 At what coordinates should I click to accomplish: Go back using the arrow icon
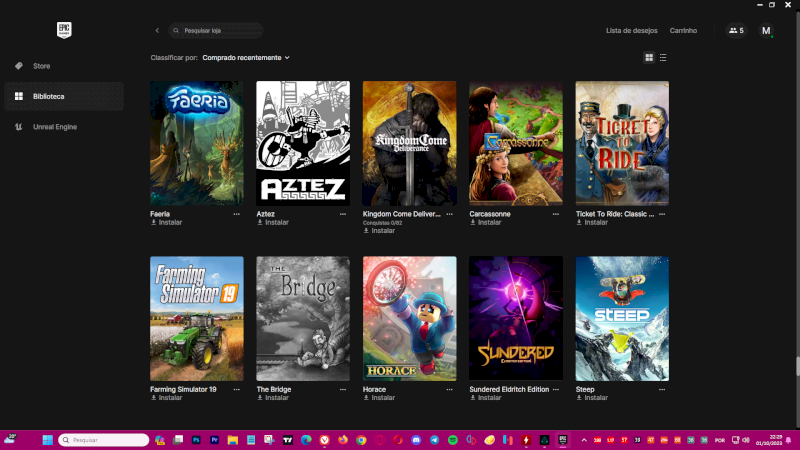point(157,31)
